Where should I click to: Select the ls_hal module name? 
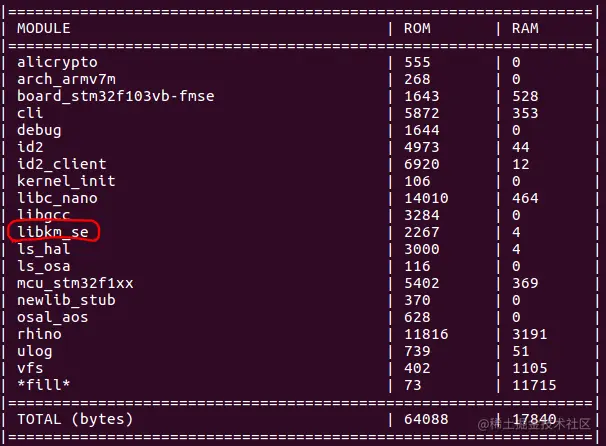(x=44, y=249)
